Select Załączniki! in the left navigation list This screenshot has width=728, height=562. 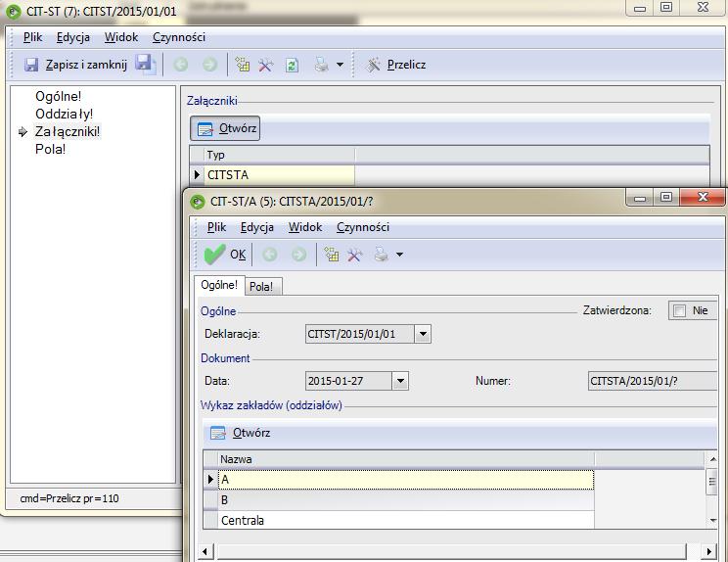coord(68,131)
